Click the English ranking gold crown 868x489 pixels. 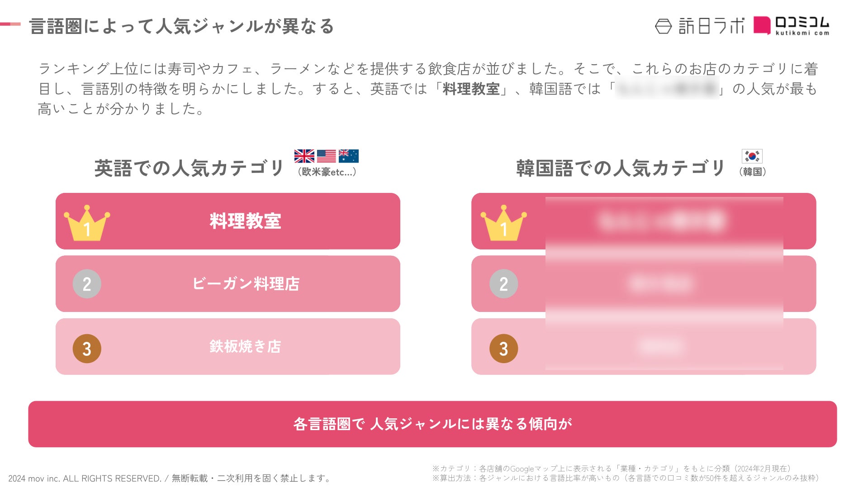pyautogui.click(x=86, y=223)
